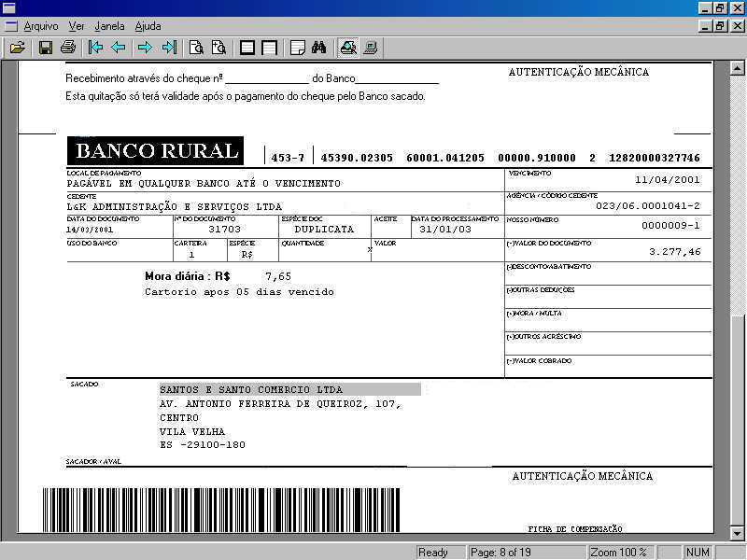Click the Mora diária : R$ label
This screenshot has height=560, width=747.
pyautogui.click(x=188, y=276)
